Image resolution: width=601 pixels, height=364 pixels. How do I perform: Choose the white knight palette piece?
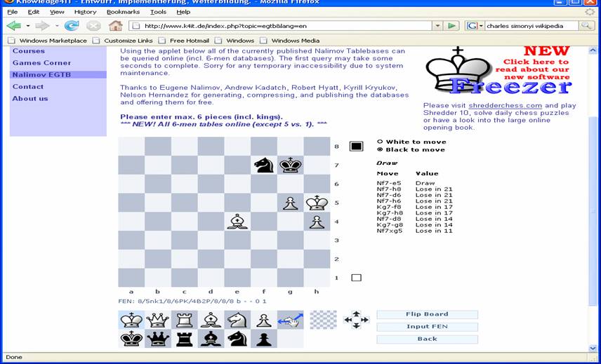[237, 321]
